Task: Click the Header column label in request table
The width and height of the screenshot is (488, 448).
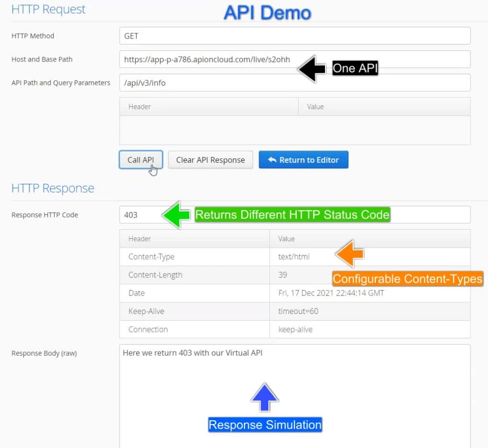Action: point(140,106)
